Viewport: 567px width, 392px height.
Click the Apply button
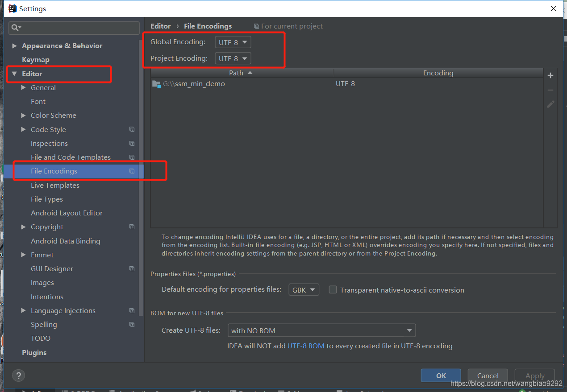coord(535,375)
